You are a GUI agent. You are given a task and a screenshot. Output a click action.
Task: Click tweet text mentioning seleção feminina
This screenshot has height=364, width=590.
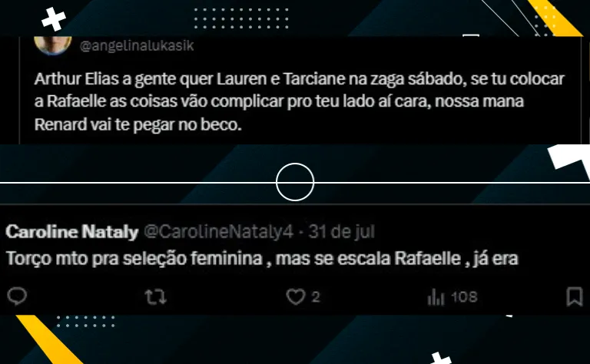(262, 258)
